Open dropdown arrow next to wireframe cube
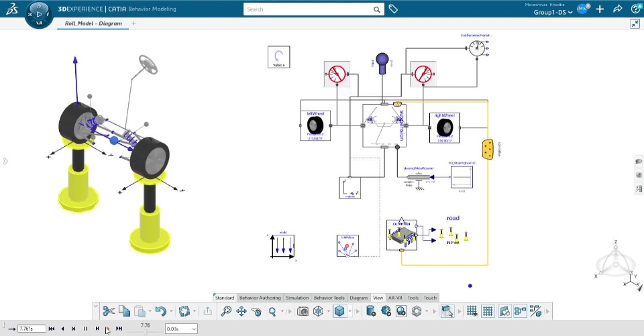This screenshot has height=336, width=644. 328,311
